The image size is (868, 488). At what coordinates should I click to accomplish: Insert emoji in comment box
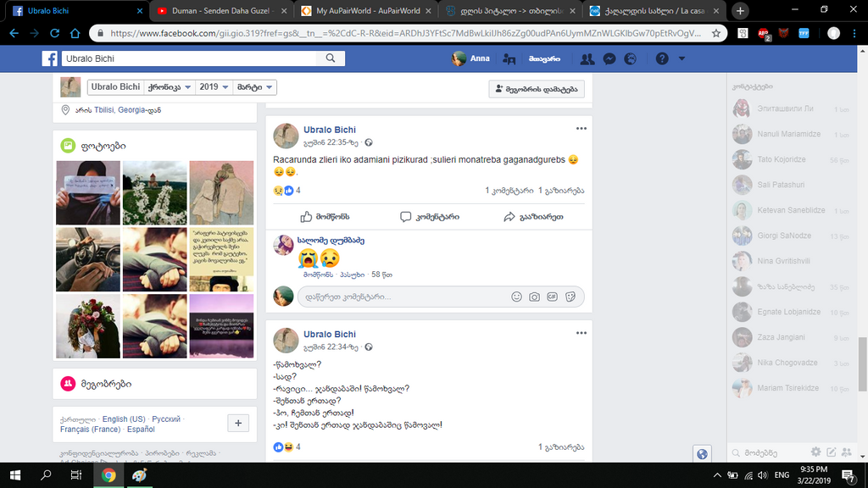coord(516,297)
